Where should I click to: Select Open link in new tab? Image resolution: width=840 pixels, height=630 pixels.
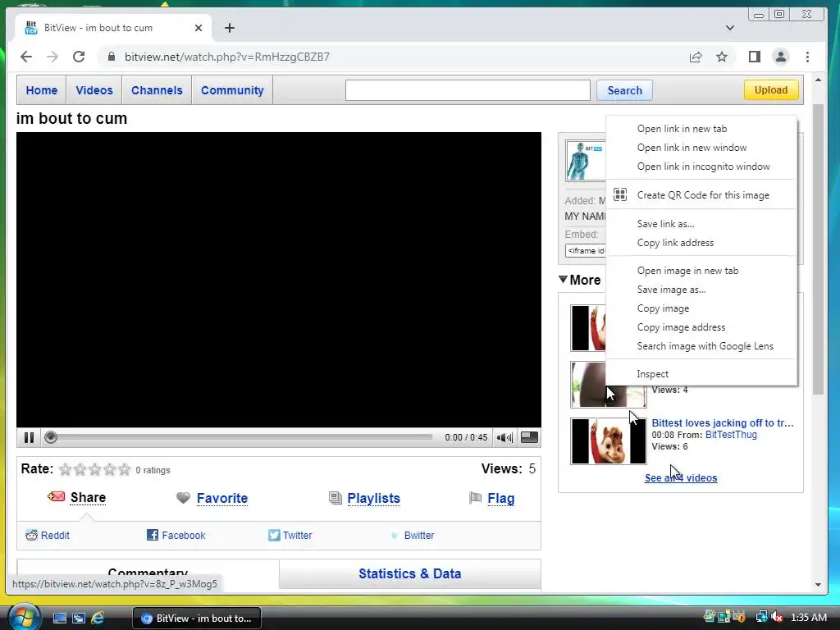701,129
